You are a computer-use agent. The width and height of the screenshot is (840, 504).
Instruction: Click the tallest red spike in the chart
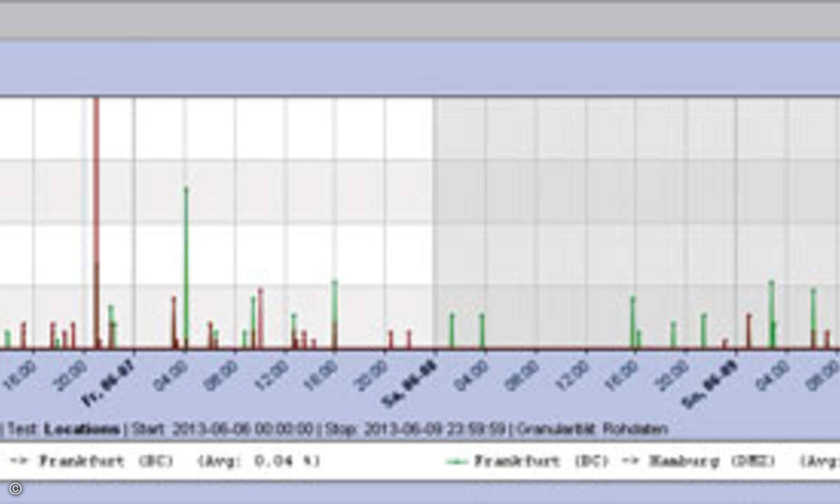point(97,223)
